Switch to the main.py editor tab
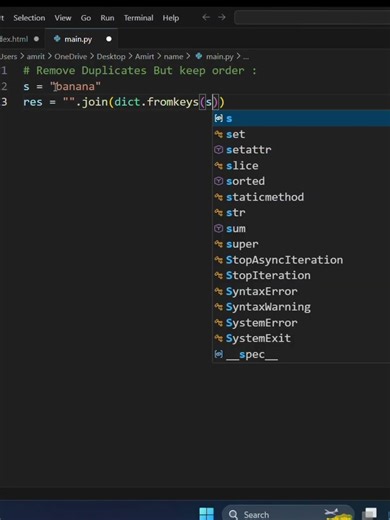Image resolution: width=390 pixels, height=520 pixels. coord(82,39)
